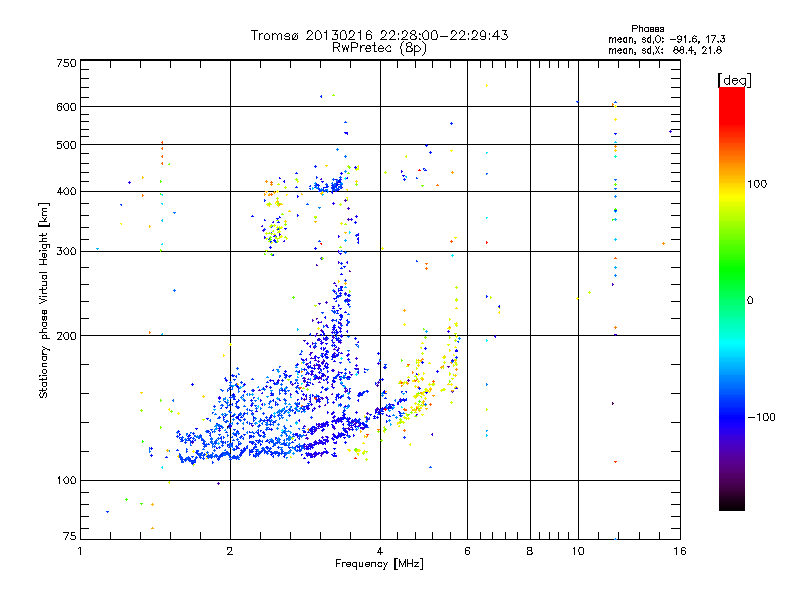Click the y-axis tick label '100'

(66, 481)
